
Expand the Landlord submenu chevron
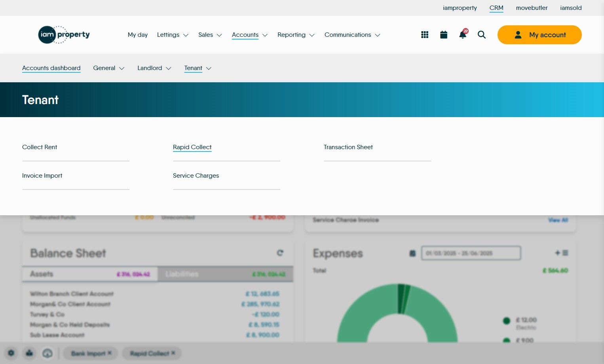[169, 68]
